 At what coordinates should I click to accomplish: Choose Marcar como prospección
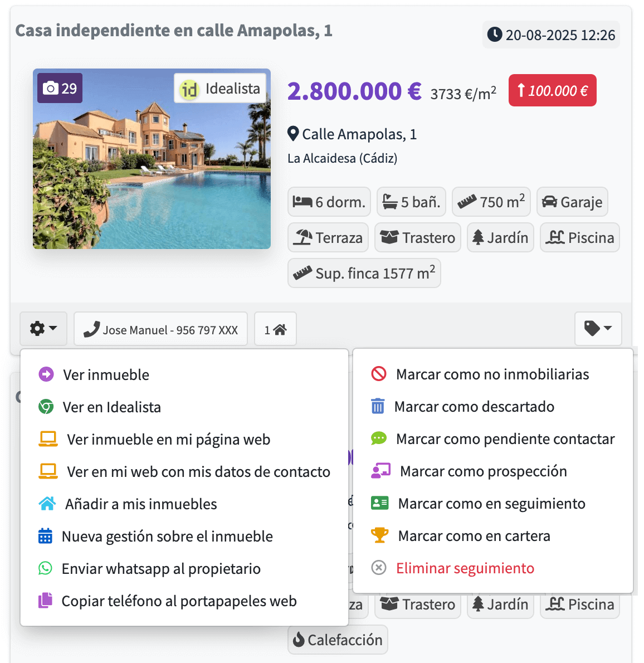pyautogui.click(x=483, y=471)
